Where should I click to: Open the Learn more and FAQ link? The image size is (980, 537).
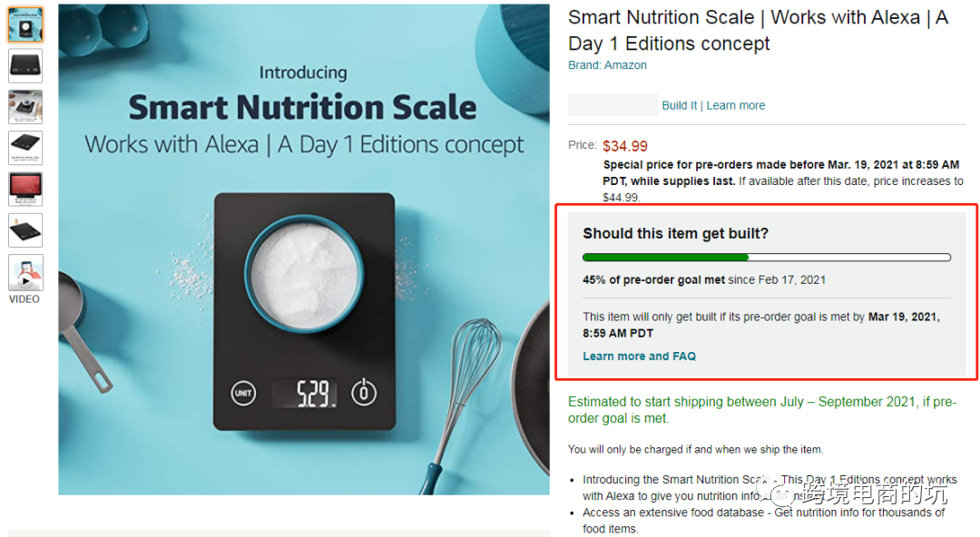pos(639,356)
